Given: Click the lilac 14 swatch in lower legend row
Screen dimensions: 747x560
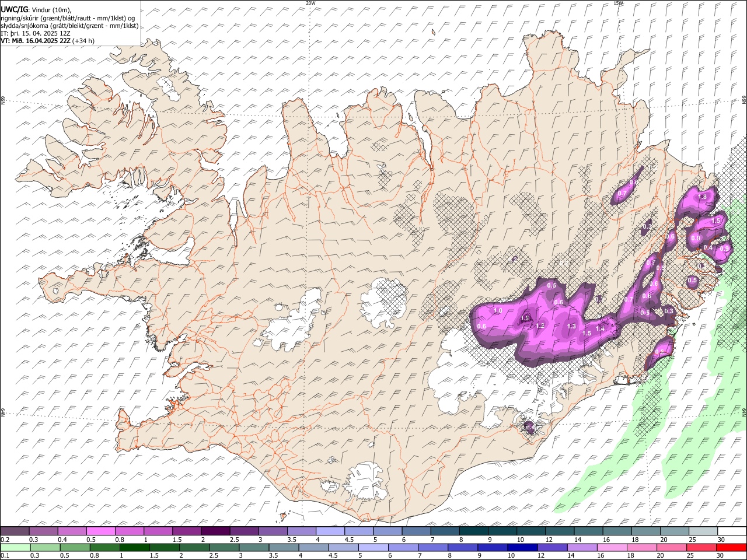Looking at the screenshot, I should (582, 547).
